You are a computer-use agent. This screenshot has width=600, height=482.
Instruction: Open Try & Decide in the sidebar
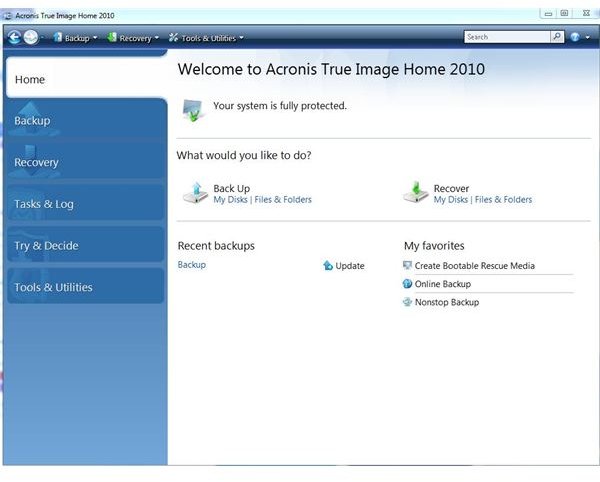coord(86,245)
